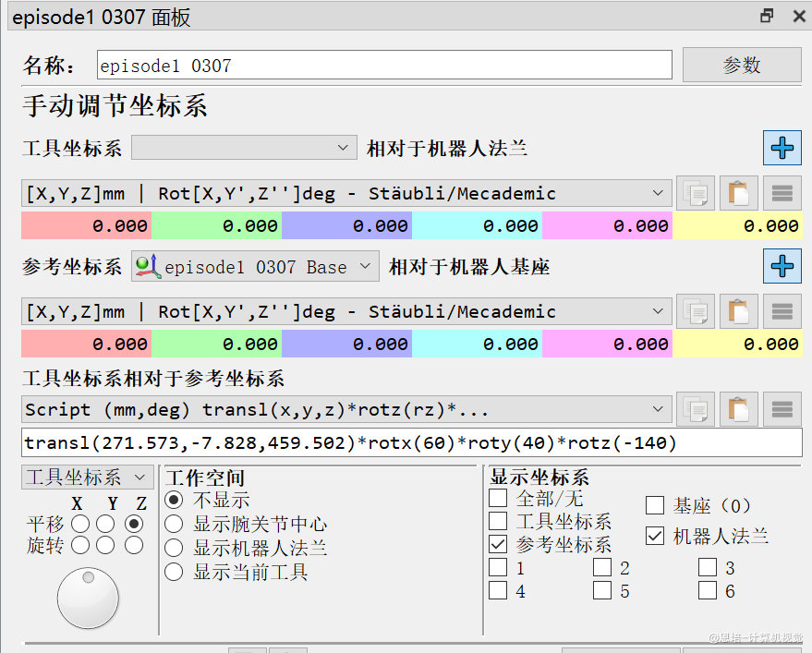Click the green Y value of the reference frame
This screenshot has width=812, height=653.
[216, 344]
